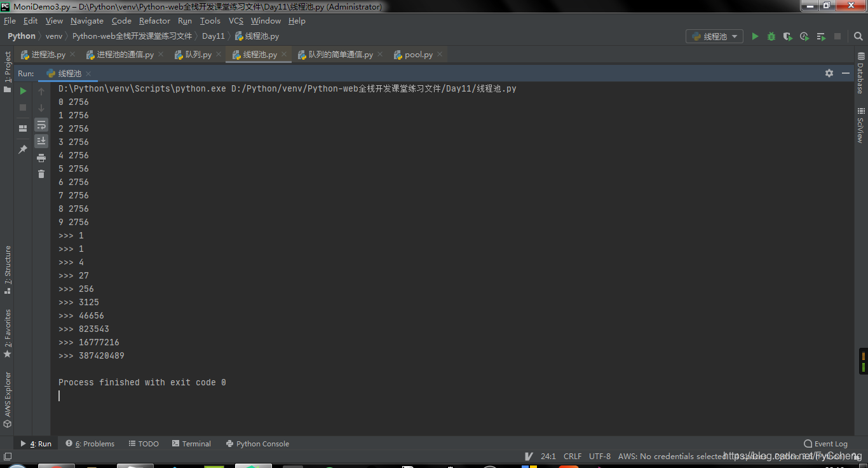The width and height of the screenshot is (868, 468).
Task: Click the venv breadcrumb
Action: click(54, 36)
